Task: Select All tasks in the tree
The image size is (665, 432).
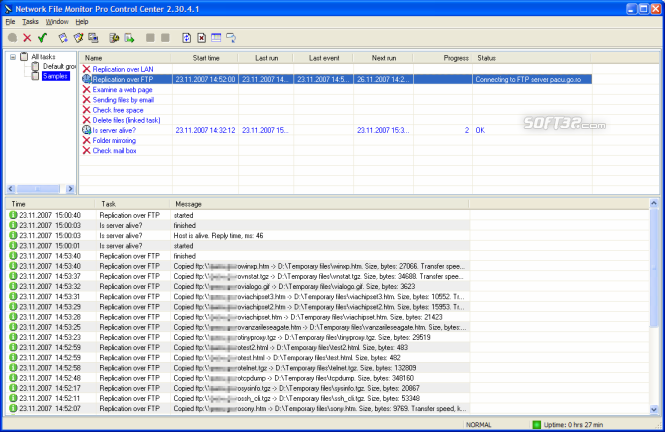Action: [43, 56]
